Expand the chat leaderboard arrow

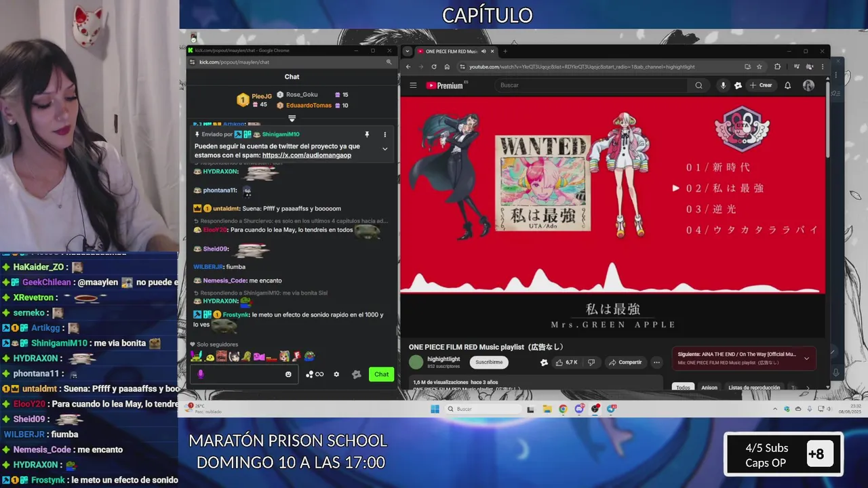pyautogui.click(x=292, y=119)
